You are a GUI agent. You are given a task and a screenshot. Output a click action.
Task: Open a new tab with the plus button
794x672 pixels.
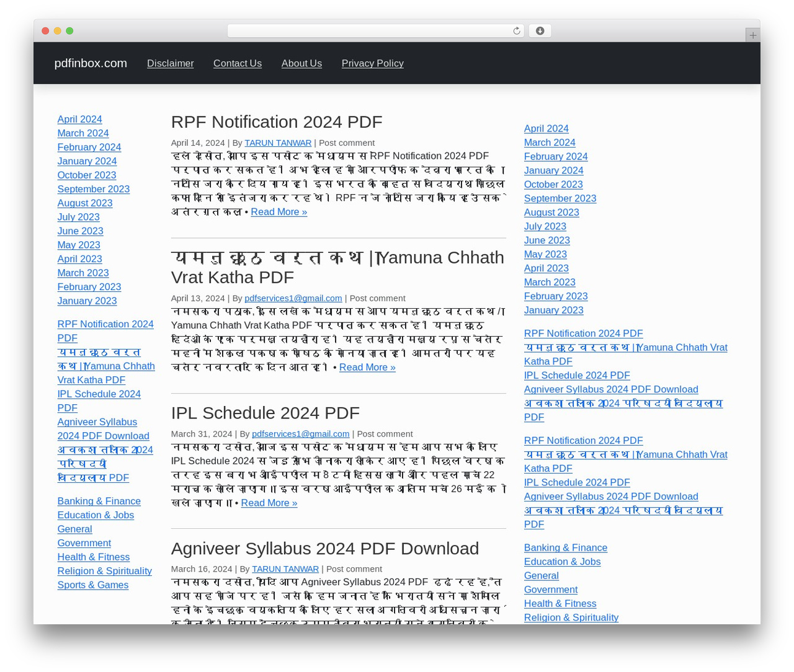pyautogui.click(x=752, y=35)
